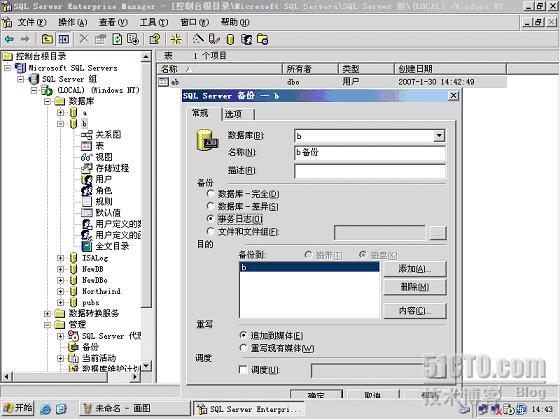
Task: Click 未命名 - 画图 taskbar button
Action: point(134,408)
